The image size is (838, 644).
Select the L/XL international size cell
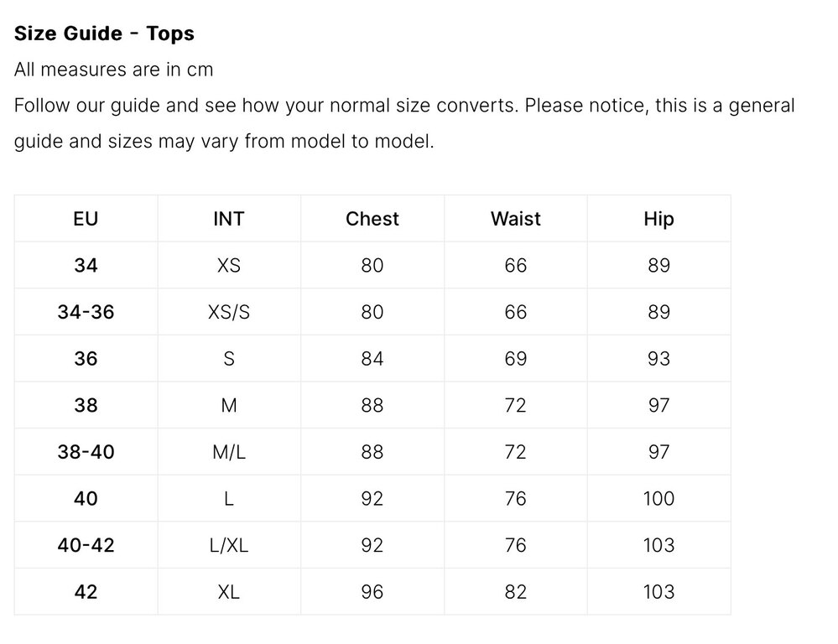click(229, 545)
